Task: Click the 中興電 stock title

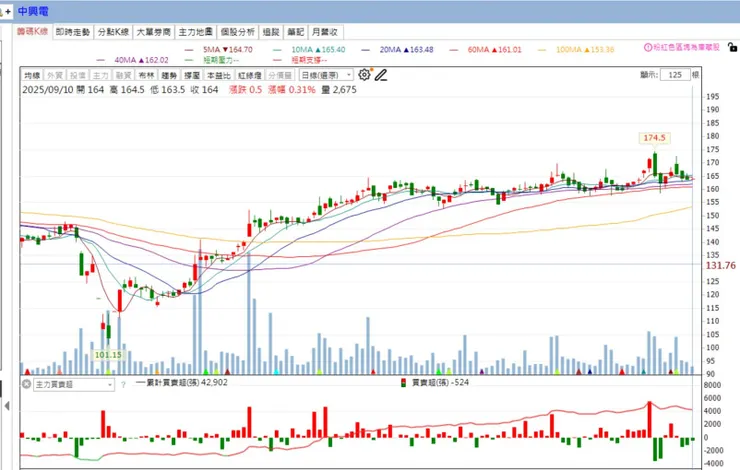Action: pos(33,11)
